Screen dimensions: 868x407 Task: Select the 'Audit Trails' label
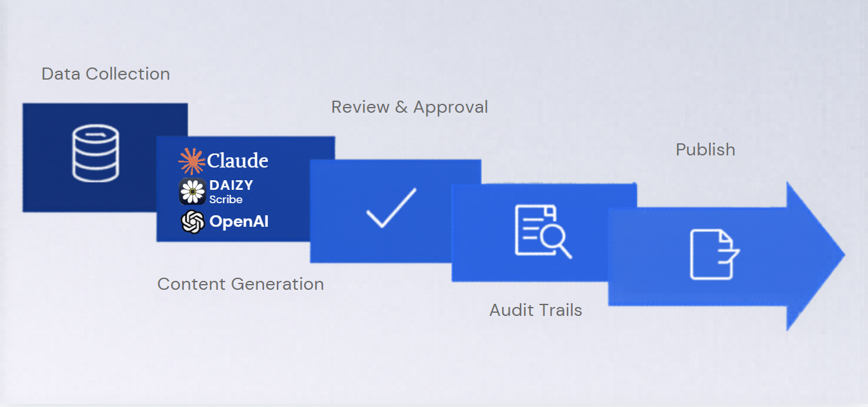point(536,310)
